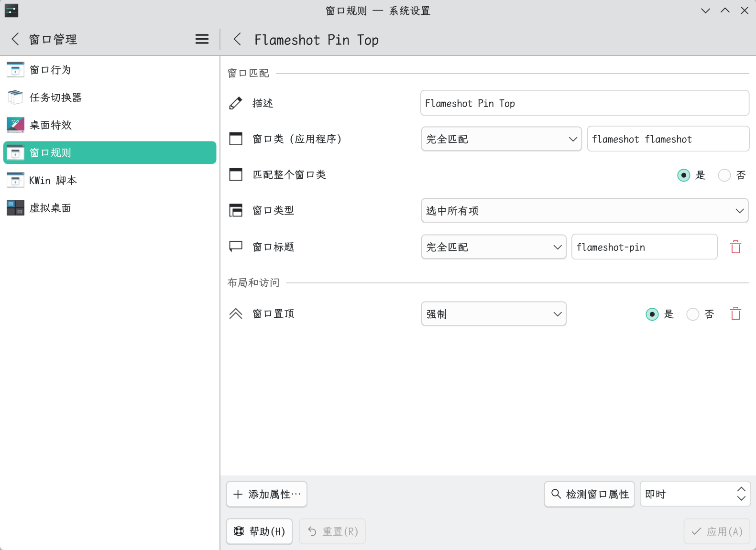Open the hamburger menu in sidebar header
The height and width of the screenshot is (550, 756).
(x=202, y=39)
